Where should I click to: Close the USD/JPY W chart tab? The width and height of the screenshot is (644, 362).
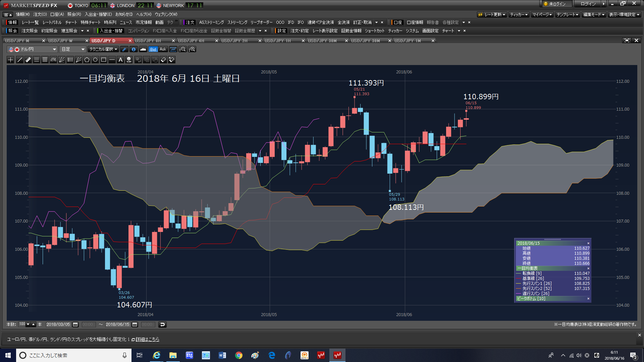click(x=87, y=41)
